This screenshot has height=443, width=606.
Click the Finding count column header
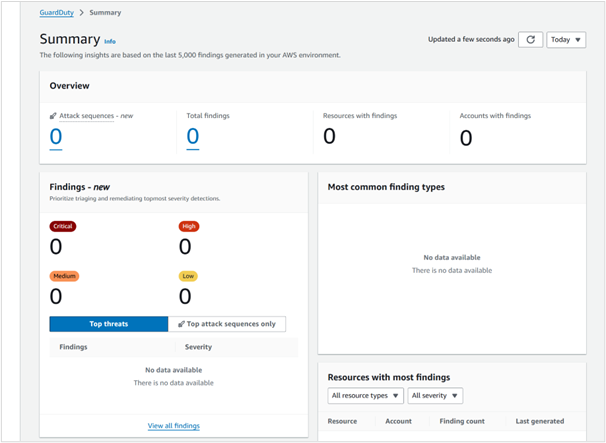tap(461, 421)
